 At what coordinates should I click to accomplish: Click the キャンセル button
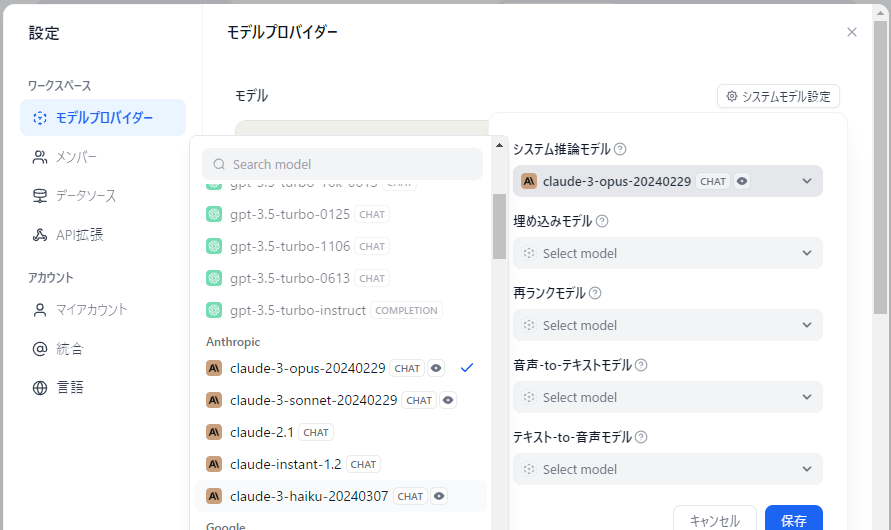[715, 519]
